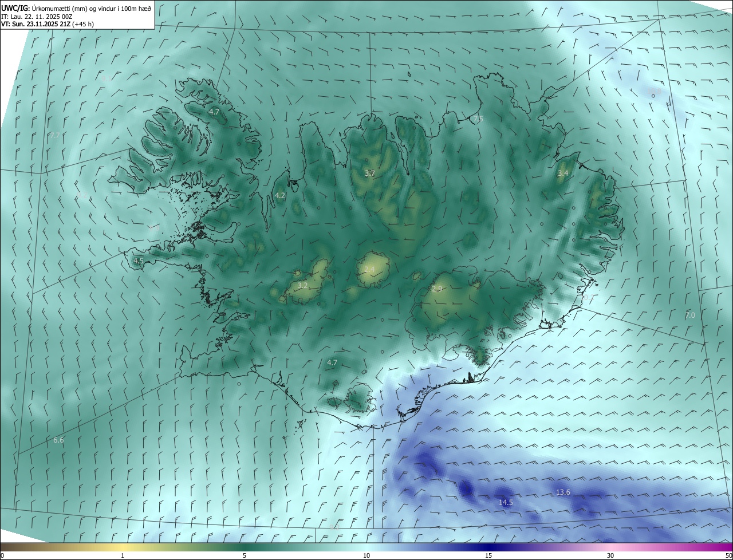Click the 4.7 value near the south coast
The image size is (733, 560).
click(332, 362)
